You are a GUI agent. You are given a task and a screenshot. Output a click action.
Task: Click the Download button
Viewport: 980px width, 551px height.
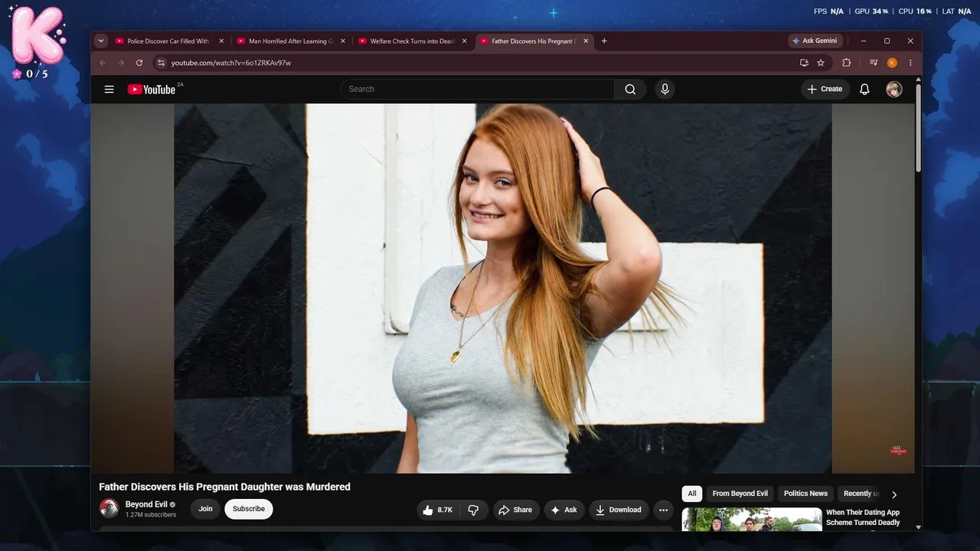[619, 510]
